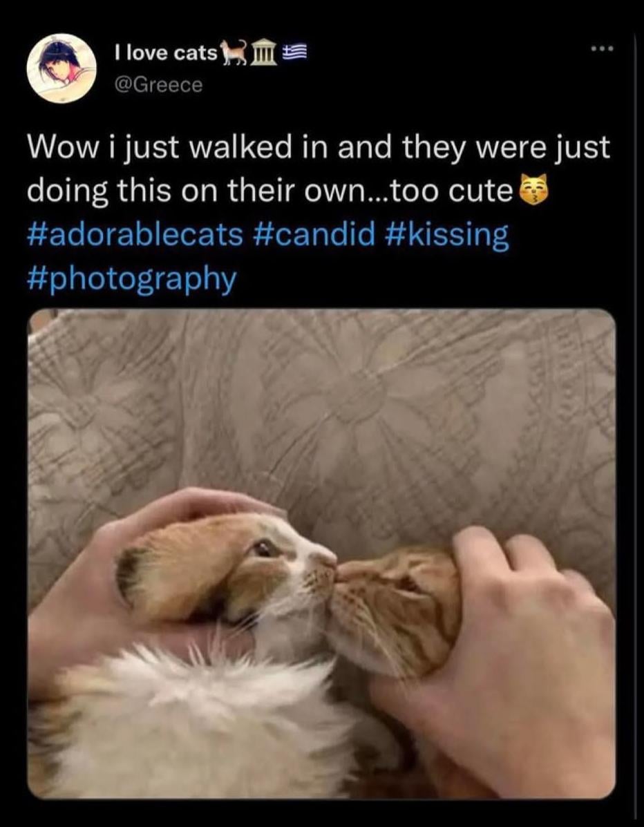The image size is (644, 827).
Task: Open the #kissing hashtag
Action: 447,236
